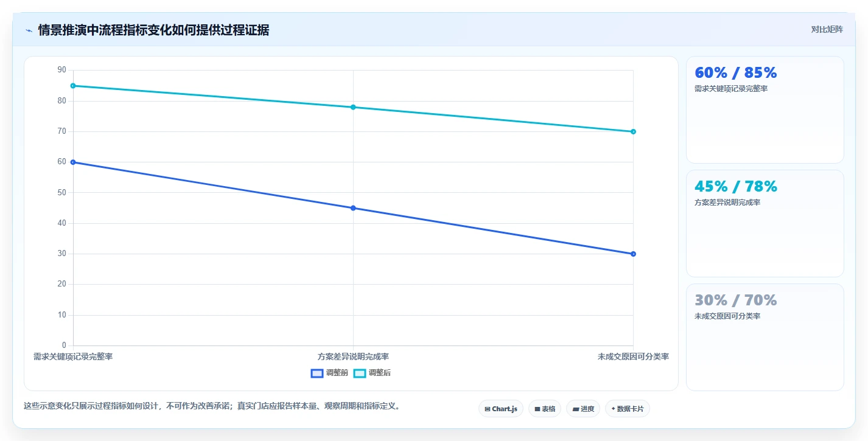
Task: Click the 调整后 data point at value 70
Action: [633, 131]
